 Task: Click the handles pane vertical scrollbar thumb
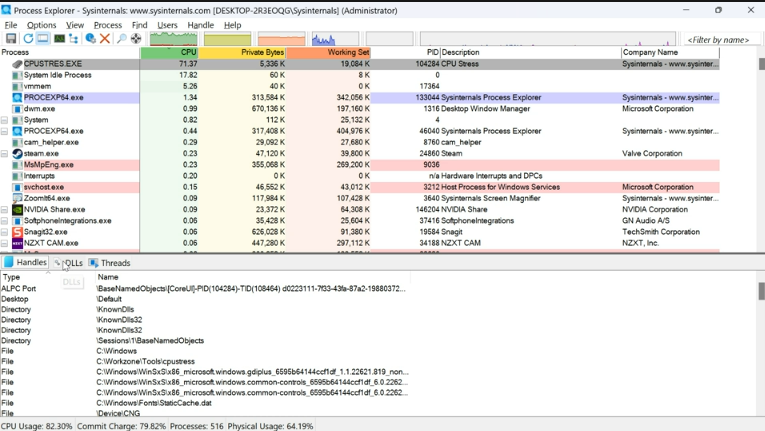(762, 291)
